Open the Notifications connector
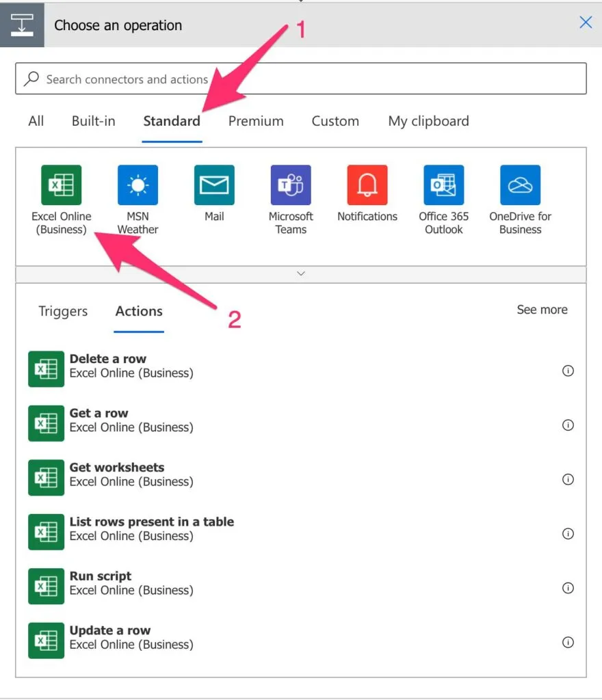Image resolution: width=602 pixels, height=700 pixels. (367, 185)
